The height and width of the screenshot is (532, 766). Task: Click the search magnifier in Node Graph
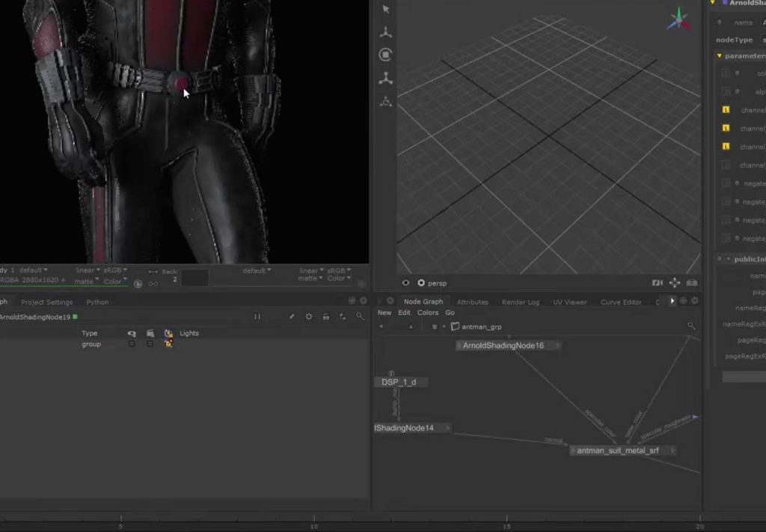pos(691,326)
